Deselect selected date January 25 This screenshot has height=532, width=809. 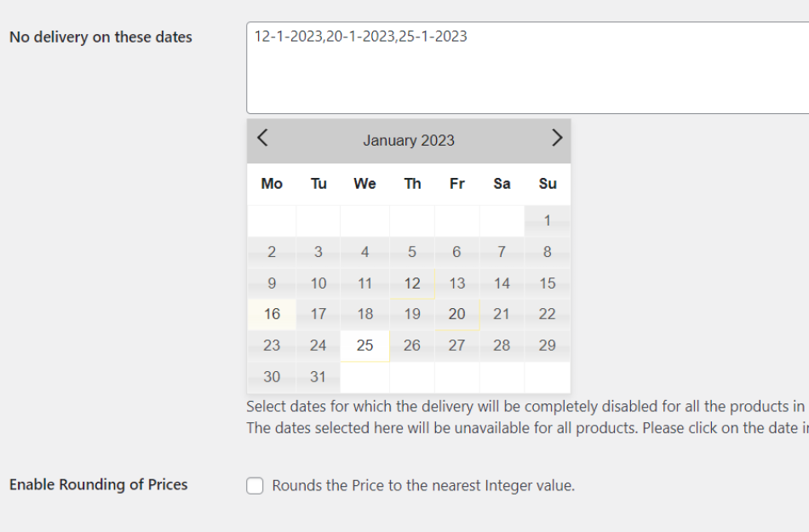coord(364,346)
